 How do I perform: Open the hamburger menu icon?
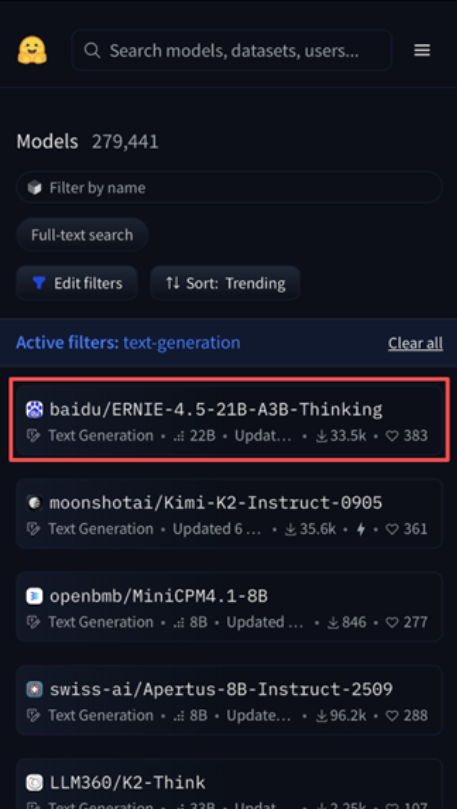pos(422,50)
